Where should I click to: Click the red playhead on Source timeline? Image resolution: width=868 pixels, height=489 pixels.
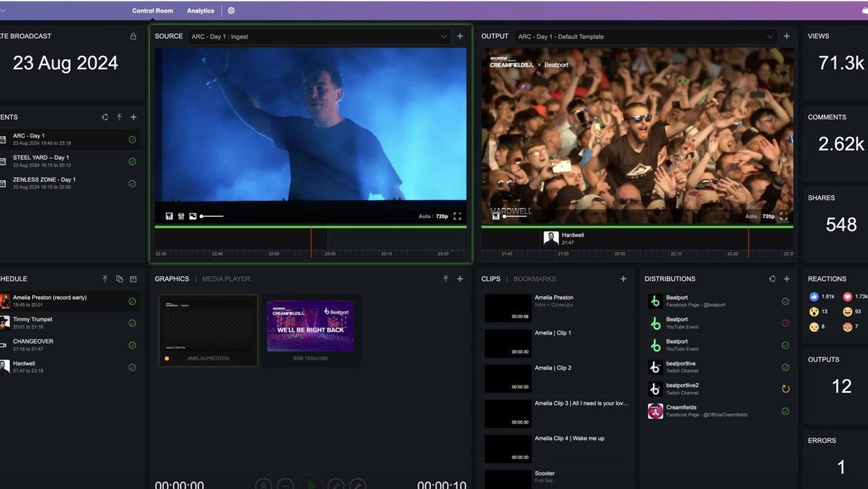tap(311, 242)
